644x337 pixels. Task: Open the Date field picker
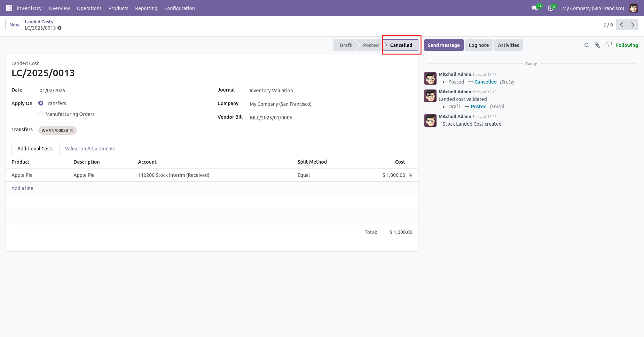[53, 91]
